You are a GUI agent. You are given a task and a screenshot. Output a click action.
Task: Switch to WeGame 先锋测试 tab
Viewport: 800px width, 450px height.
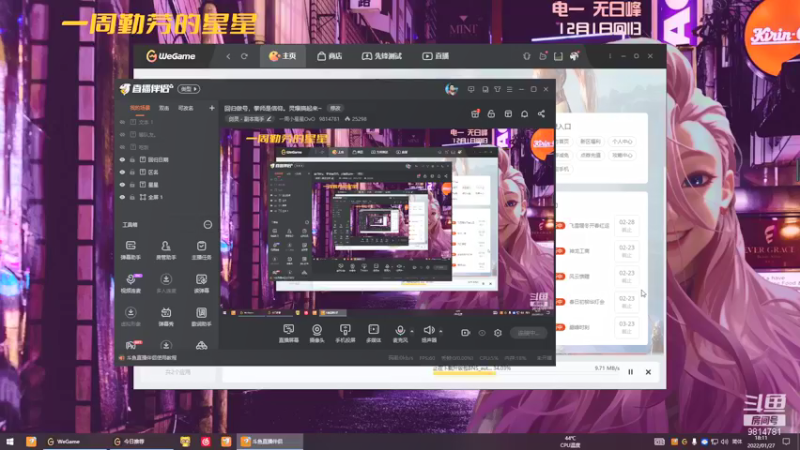382,56
